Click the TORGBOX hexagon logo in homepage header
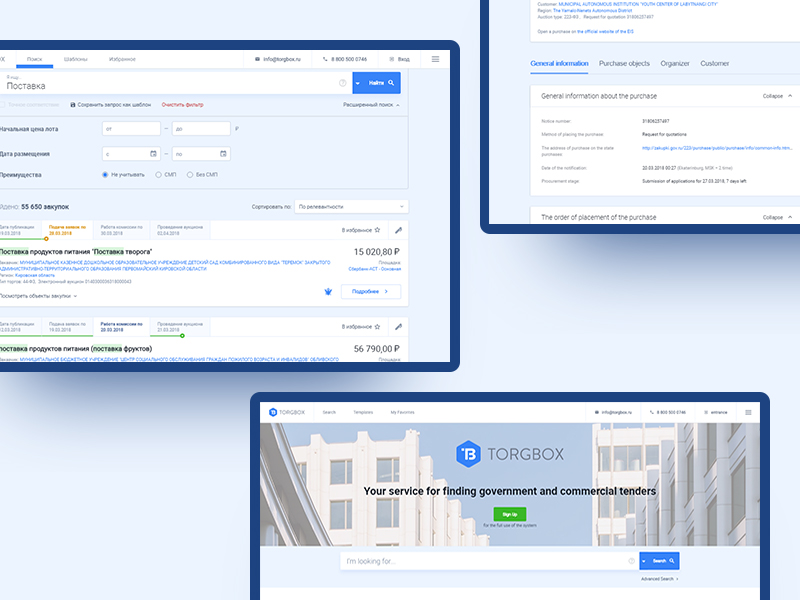Viewport: 800px width, 600px height. coord(273,411)
